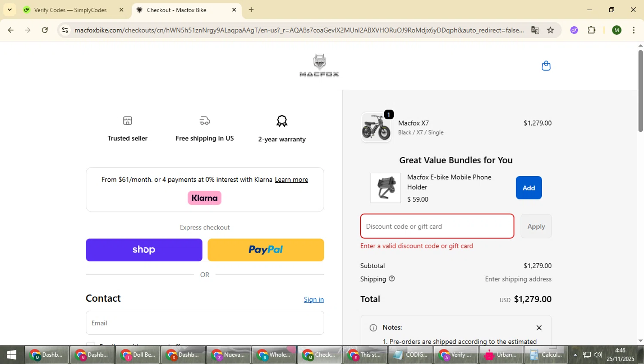Expand the tab search dropdown arrow
Image resolution: width=644 pixels, height=364 pixels.
point(9,9)
